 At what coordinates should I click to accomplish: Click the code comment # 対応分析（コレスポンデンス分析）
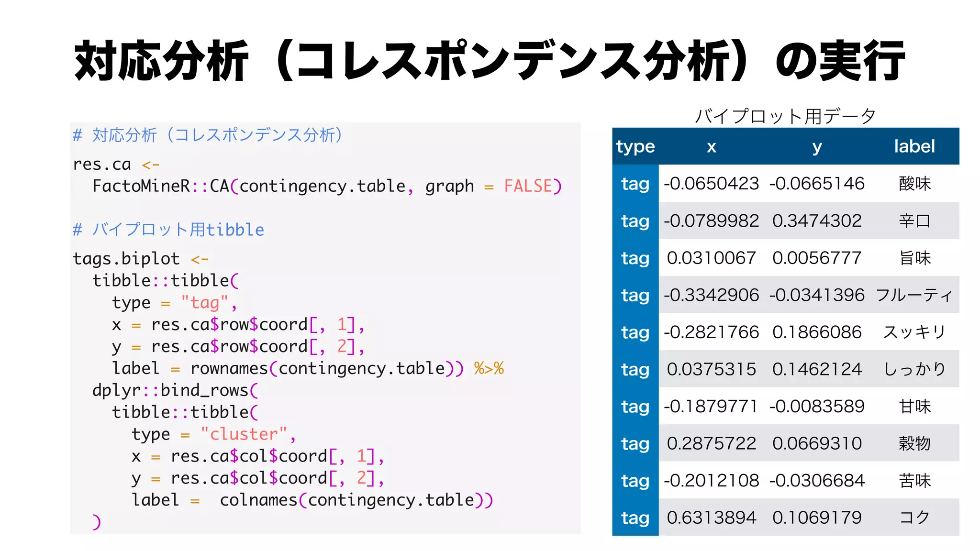[x=208, y=135]
